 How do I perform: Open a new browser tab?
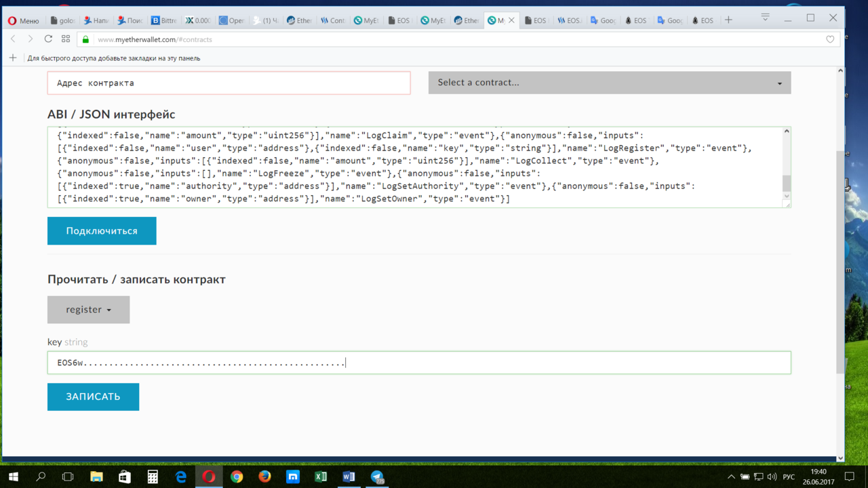pos(728,20)
